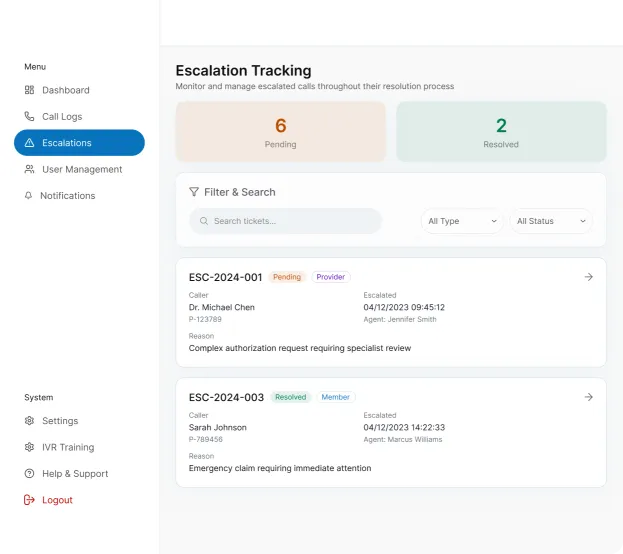Go to Call Logs menu item
Viewport: 623px width, 554px height.
coord(62,117)
